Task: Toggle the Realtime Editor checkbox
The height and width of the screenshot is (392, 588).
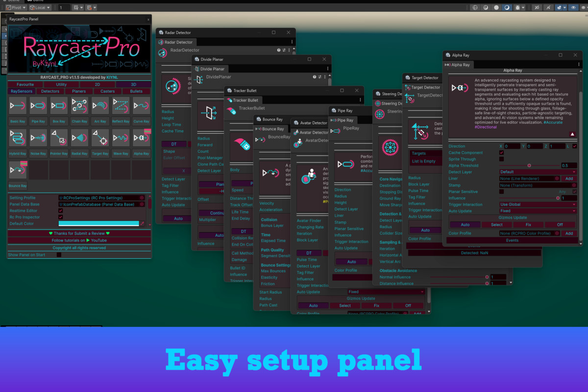Action: pos(61,211)
